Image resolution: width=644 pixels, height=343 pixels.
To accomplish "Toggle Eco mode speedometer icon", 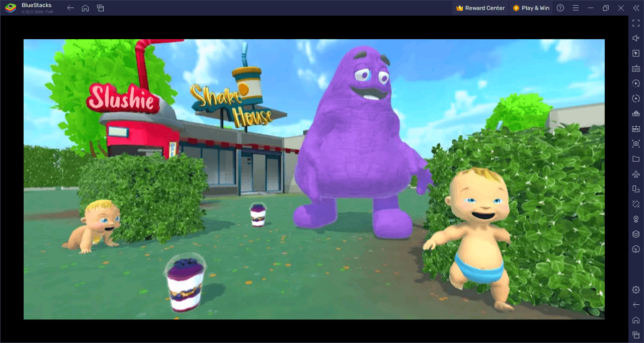I will 636,249.
